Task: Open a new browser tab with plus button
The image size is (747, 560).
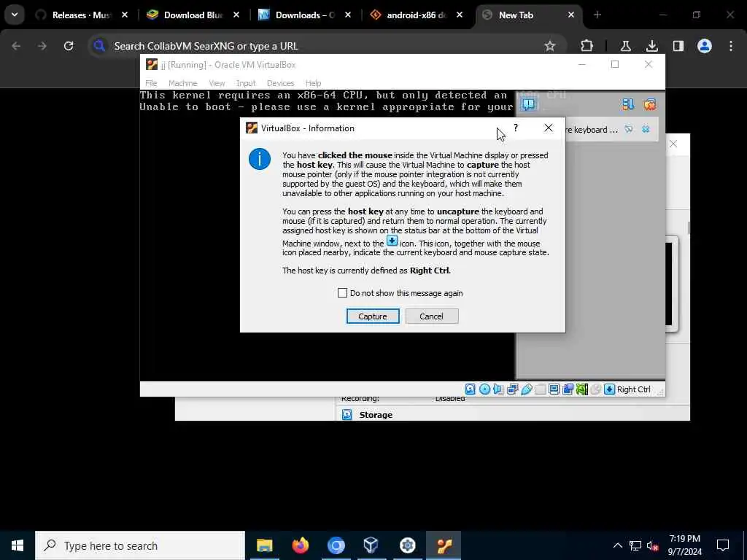Action: 597,15
